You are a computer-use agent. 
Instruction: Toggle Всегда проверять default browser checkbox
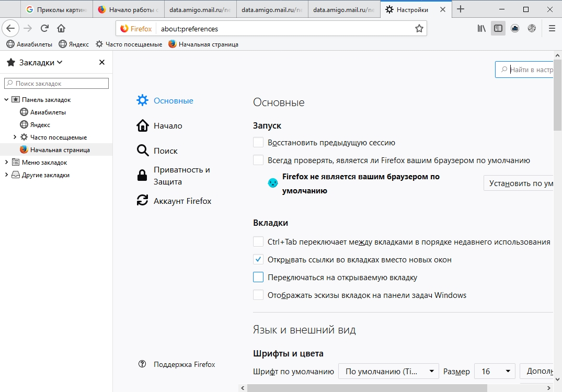point(258,160)
